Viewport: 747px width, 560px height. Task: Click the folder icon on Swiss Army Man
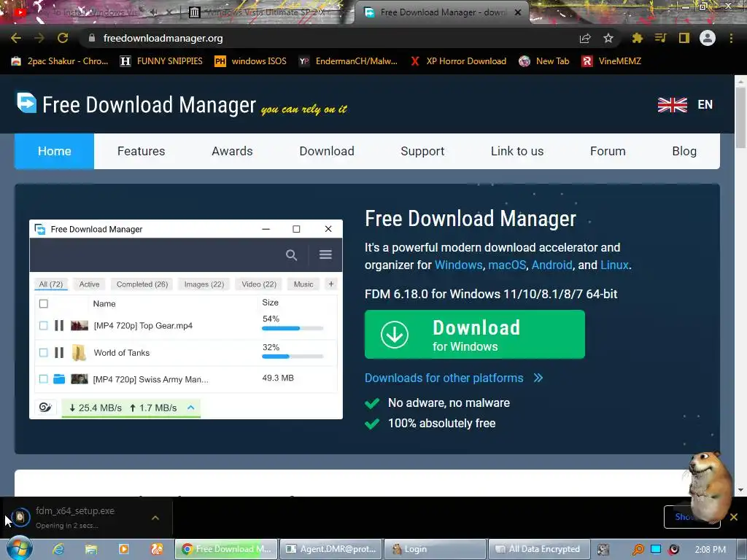(59, 379)
